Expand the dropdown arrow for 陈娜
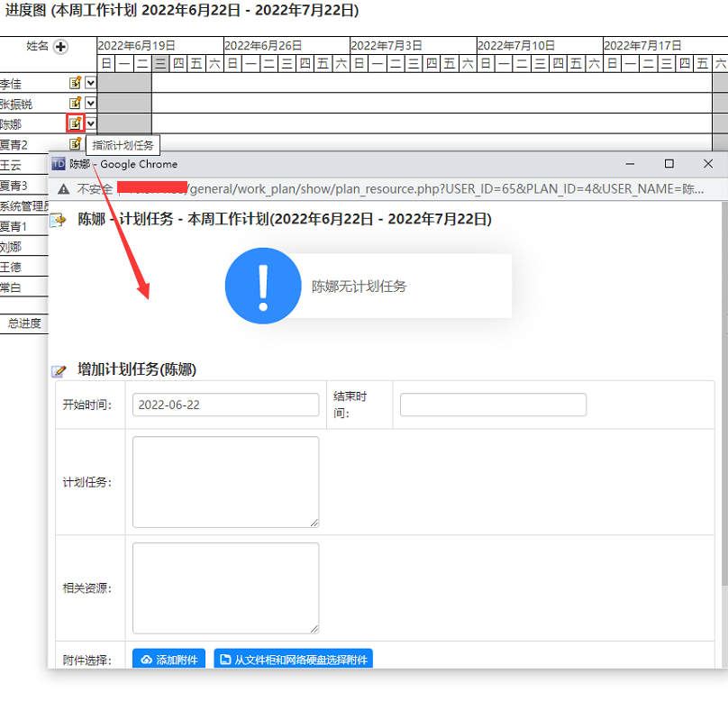Viewport: 728px width, 701px height. [91, 123]
